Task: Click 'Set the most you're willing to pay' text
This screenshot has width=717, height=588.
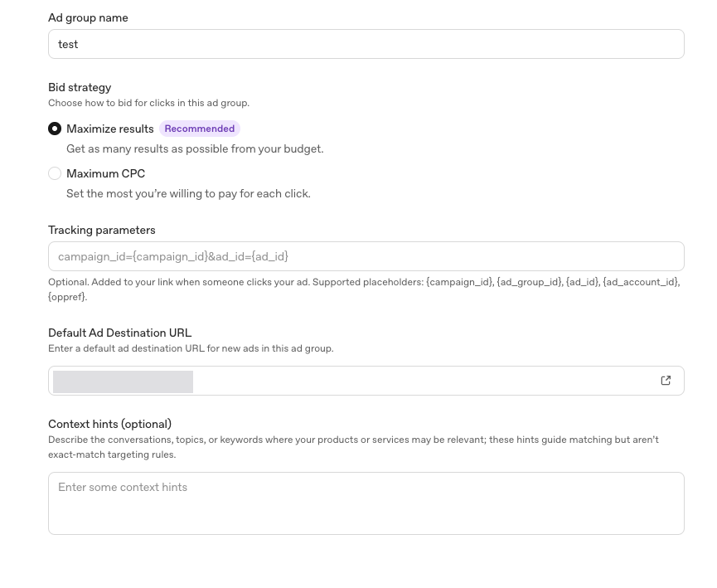Action: point(188,193)
